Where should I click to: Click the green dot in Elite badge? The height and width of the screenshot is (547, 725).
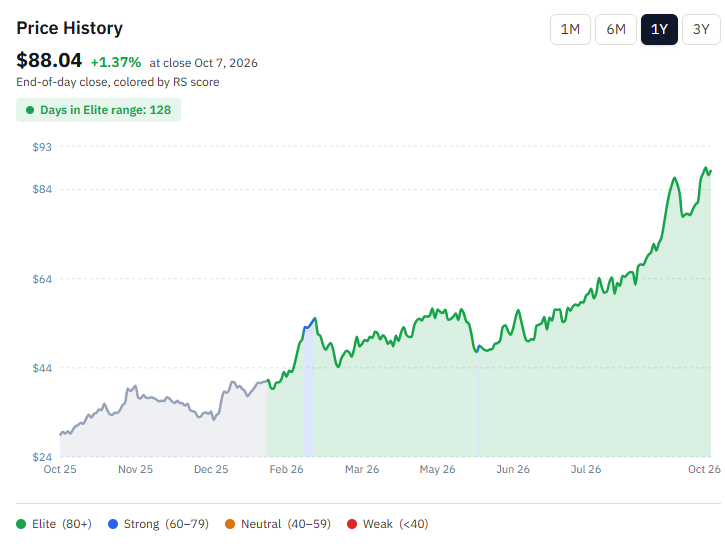30,110
